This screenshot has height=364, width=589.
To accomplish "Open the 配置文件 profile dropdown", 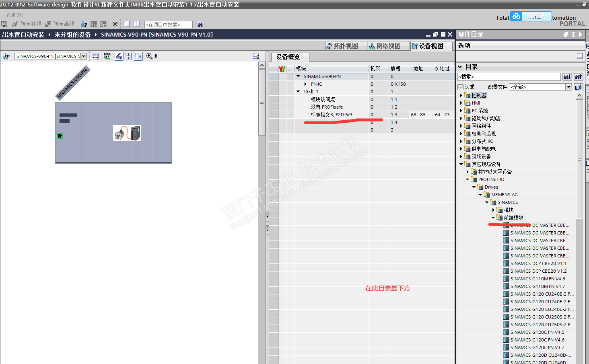I will 568,87.
